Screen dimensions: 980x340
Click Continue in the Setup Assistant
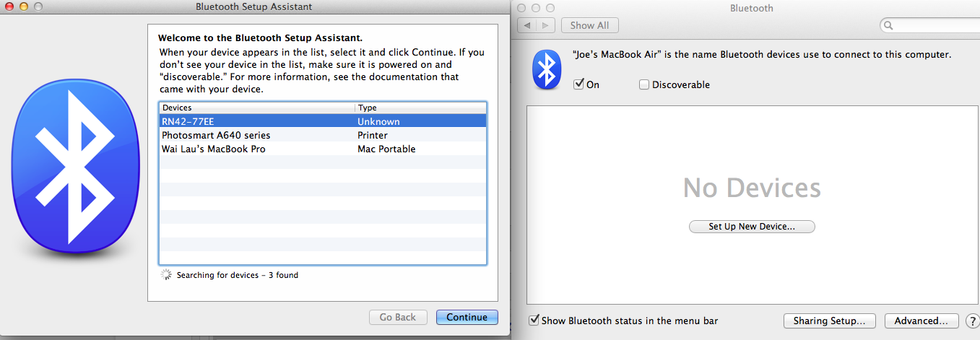click(467, 317)
